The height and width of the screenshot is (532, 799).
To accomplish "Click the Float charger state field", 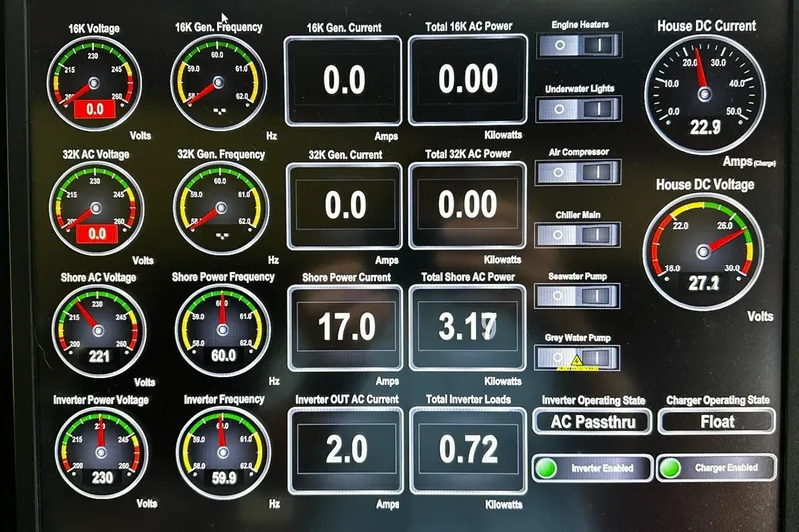I will click(717, 421).
